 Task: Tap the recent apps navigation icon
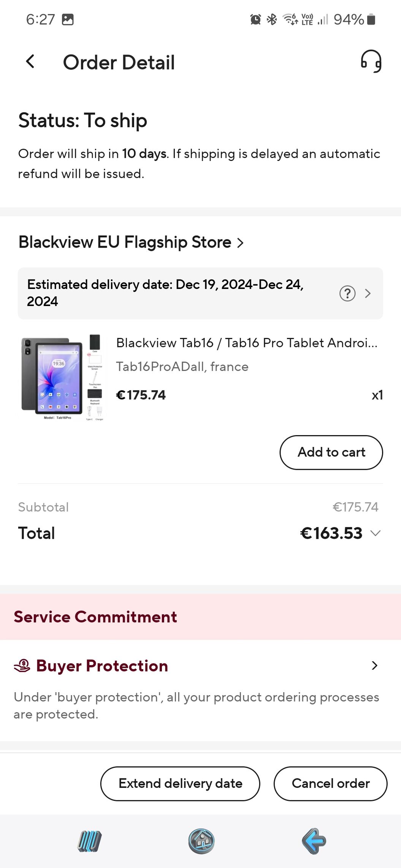(89, 841)
